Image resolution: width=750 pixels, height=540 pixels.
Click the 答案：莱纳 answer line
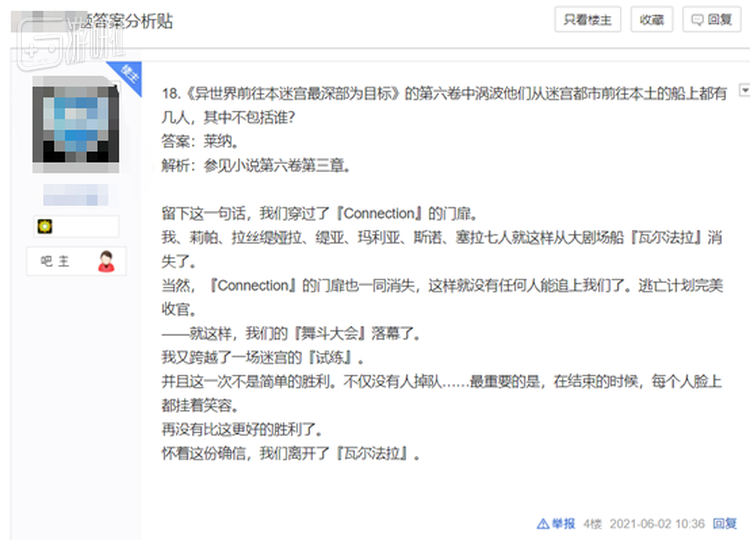coord(200,140)
